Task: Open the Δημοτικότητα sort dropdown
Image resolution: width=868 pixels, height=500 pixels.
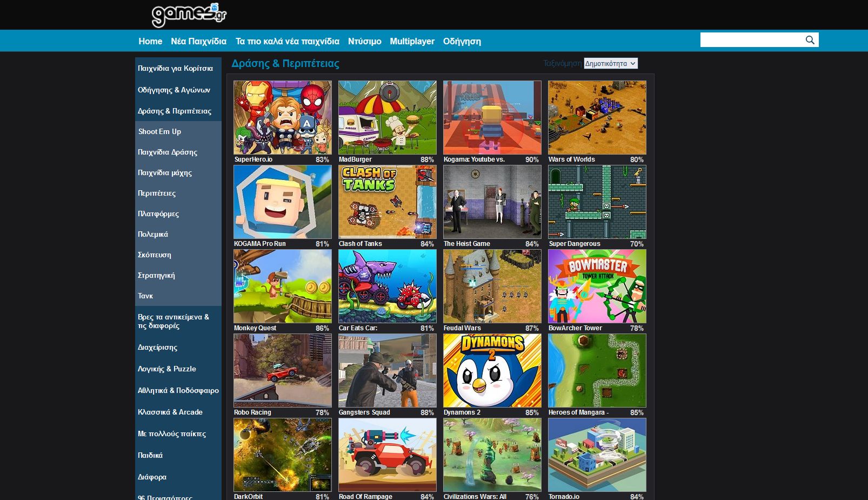Action: [611, 63]
